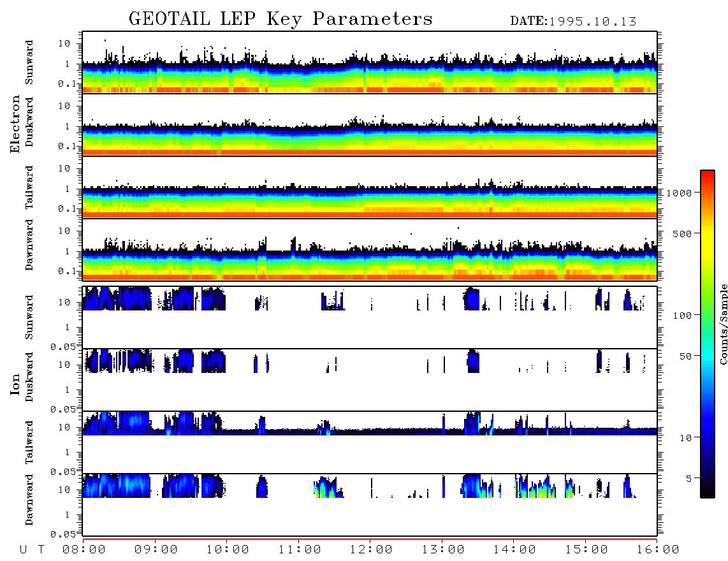Click the "10:00" time tick label
Viewport: 728px width, 561px height.
(x=228, y=550)
